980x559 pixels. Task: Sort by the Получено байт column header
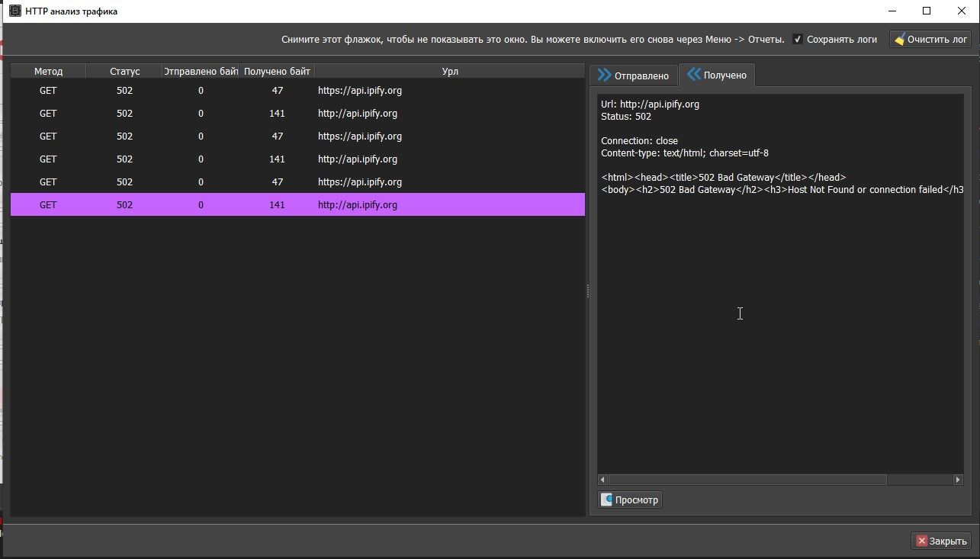(277, 72)
